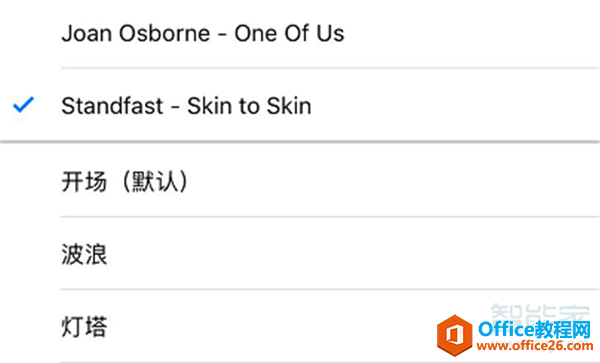Click the 'One Of Us' song title text

pyautogui.click(x=289, y=33)
